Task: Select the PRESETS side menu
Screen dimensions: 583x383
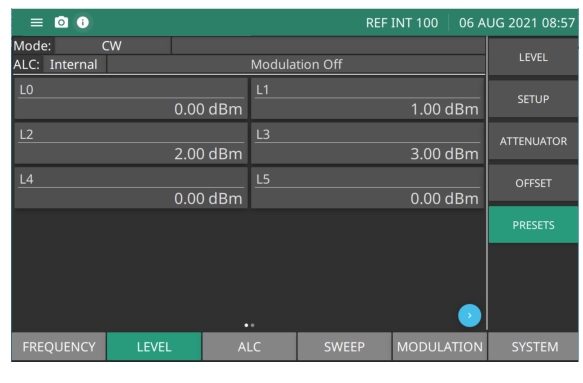Action: pos(533,225)
